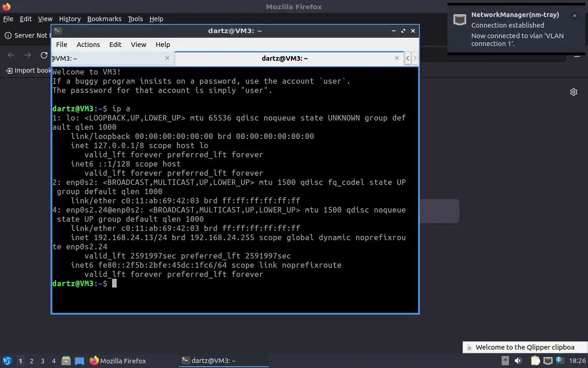588x368 pixels.
Task: Dismiss the NetworkManager notification
Action: coord(574,16)
